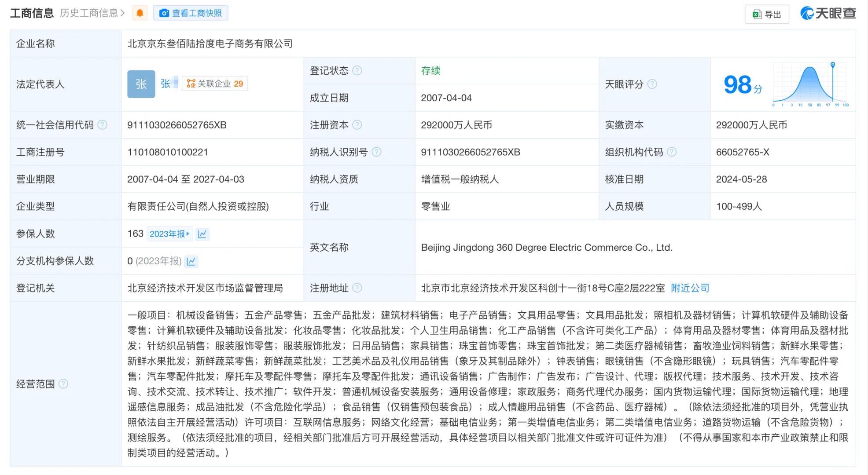Click the 100-499人 staff size value
This screenshot has width=868, height=475.
739,207
